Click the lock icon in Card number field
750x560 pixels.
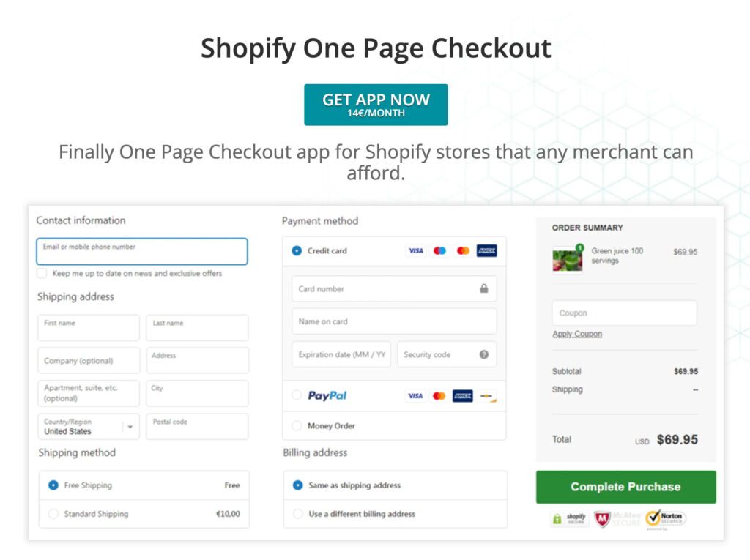484,288
